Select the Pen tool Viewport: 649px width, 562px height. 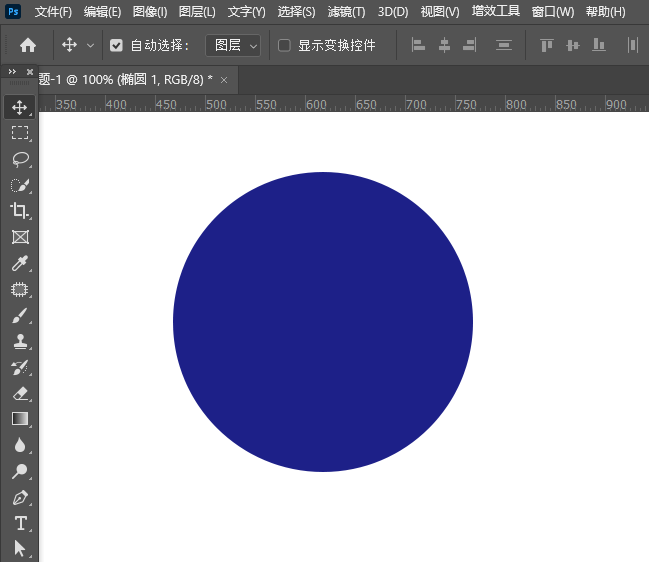19,497
